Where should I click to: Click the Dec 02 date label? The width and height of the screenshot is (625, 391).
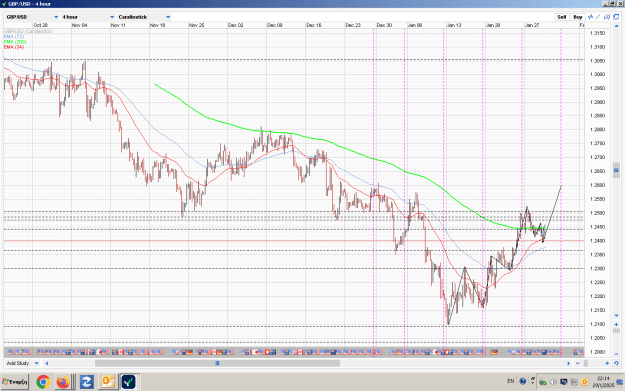(236, 25)
